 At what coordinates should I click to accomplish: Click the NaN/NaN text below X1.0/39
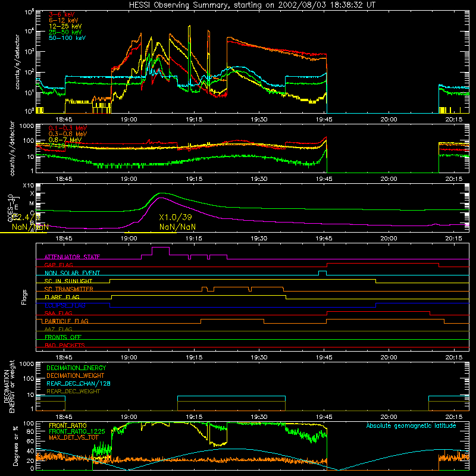point(177,227)
